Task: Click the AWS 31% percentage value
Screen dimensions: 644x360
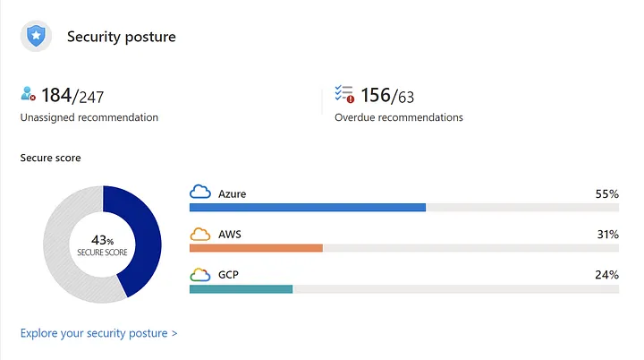Action: click(608, 234)
